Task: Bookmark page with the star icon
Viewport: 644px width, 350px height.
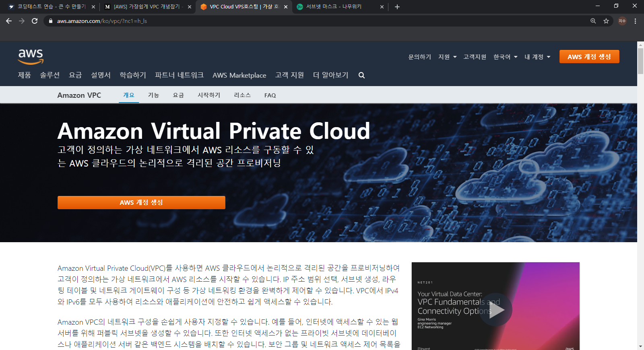Action: click(606, 21)
